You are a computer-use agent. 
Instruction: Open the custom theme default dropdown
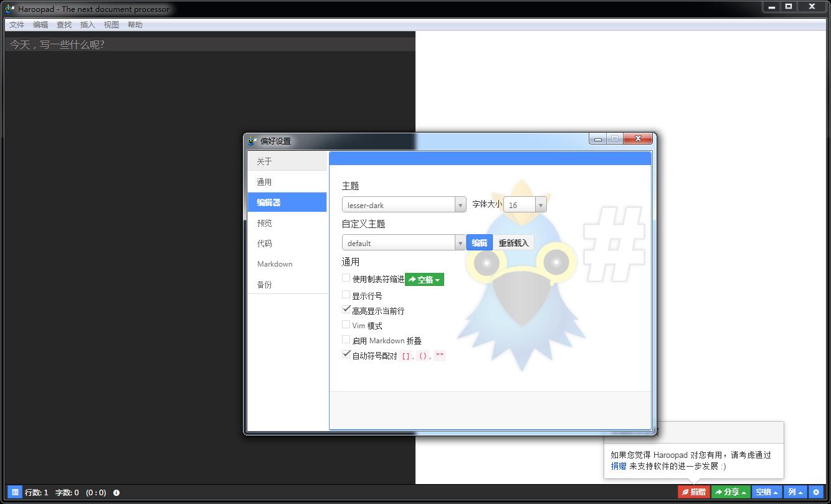[404, 243]
